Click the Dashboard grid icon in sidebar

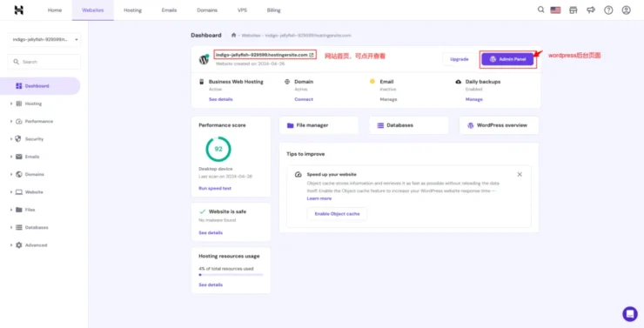pos(19,86)
